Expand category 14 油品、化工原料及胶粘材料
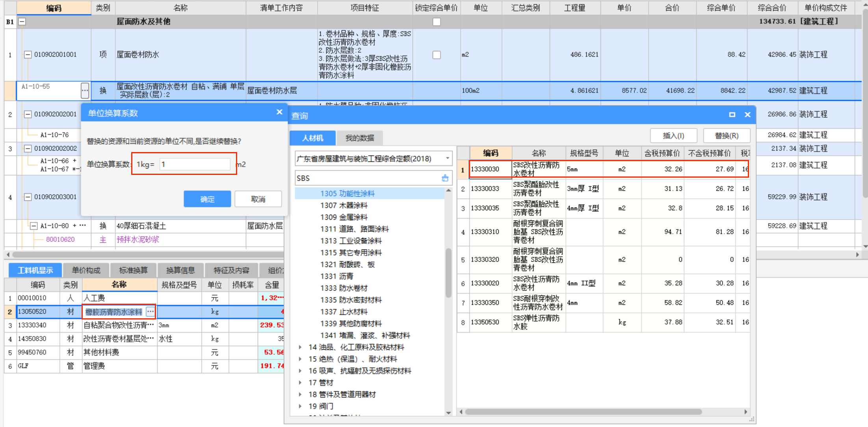The image size is (868, 427). (300, 347)
